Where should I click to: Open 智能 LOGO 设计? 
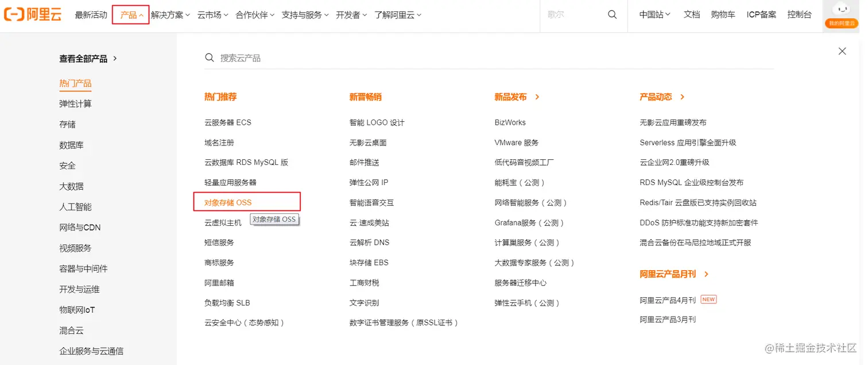[377, 122]
